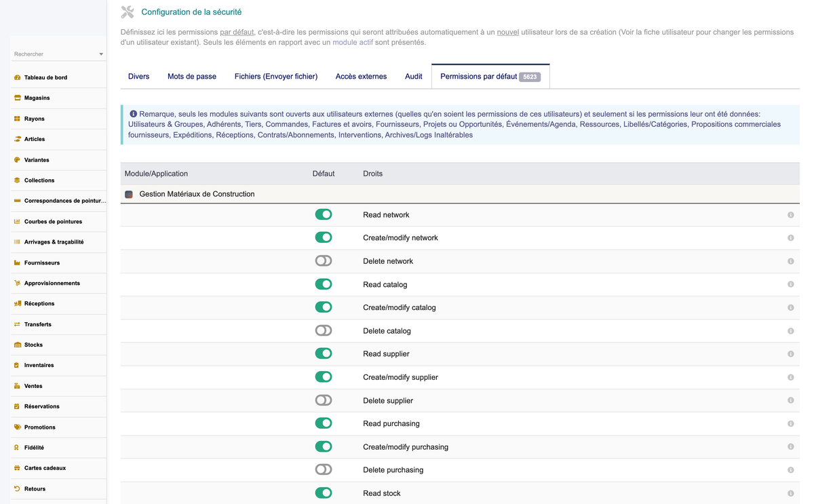Toggle Create/modify purchasing permission
Screen dimensions: 814x504
pos(324,446)
